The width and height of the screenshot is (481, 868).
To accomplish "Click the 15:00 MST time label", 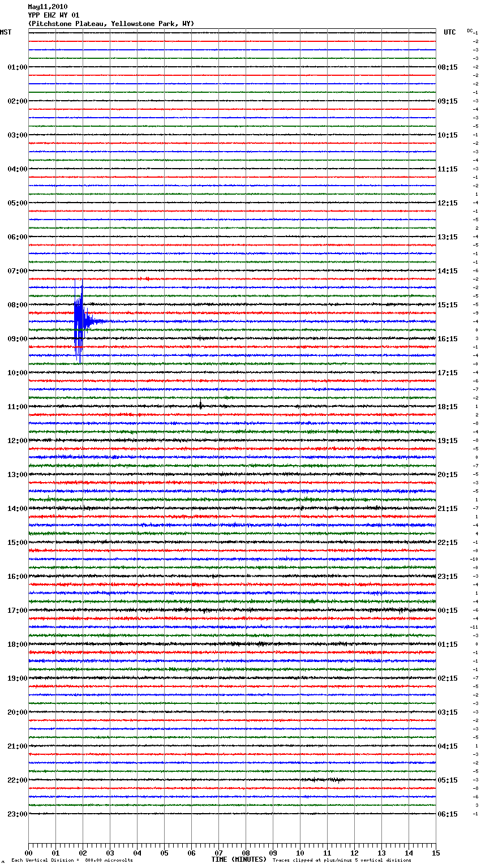I will [18, 543].
